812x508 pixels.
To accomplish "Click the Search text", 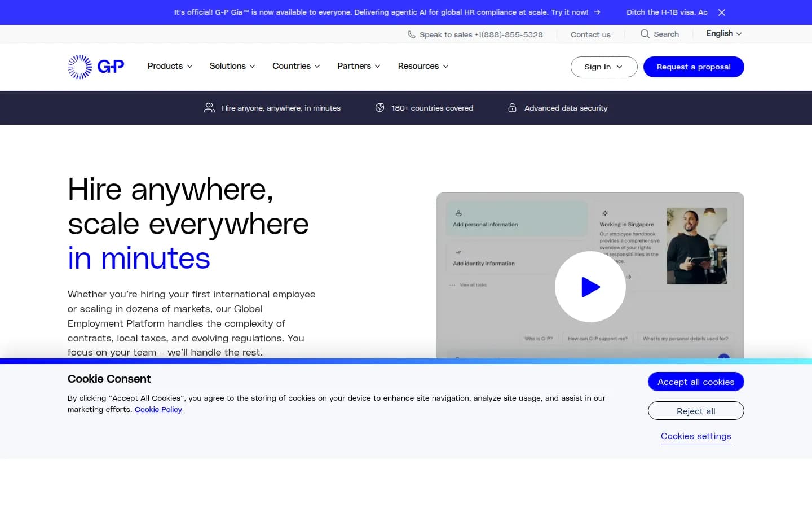I will tap(667, 34).
